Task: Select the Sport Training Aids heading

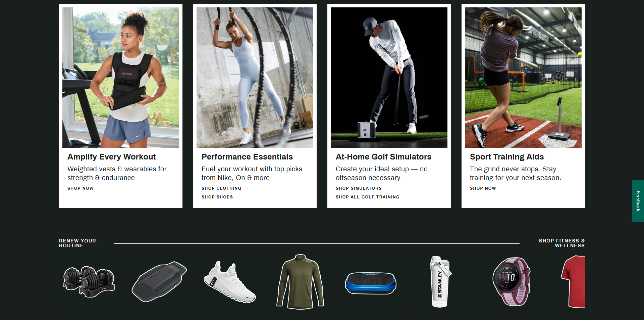Action: pos(507,157)
